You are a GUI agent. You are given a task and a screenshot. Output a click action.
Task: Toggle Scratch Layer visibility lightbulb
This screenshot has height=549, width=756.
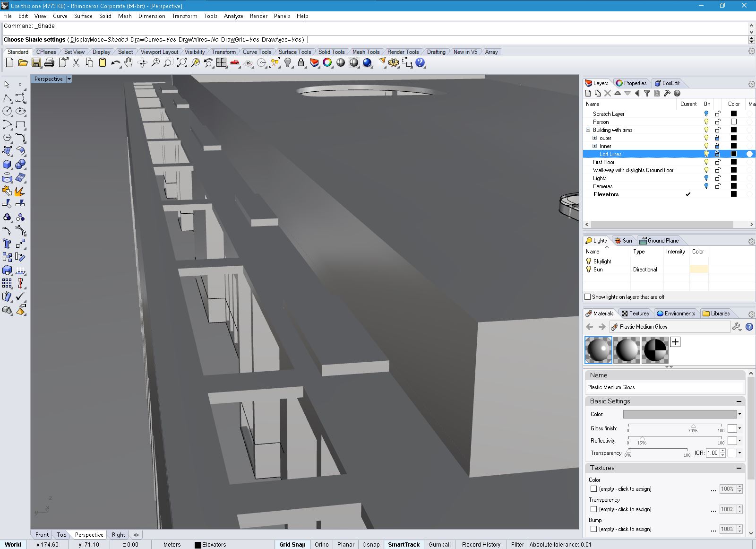[x=706, y=113]
